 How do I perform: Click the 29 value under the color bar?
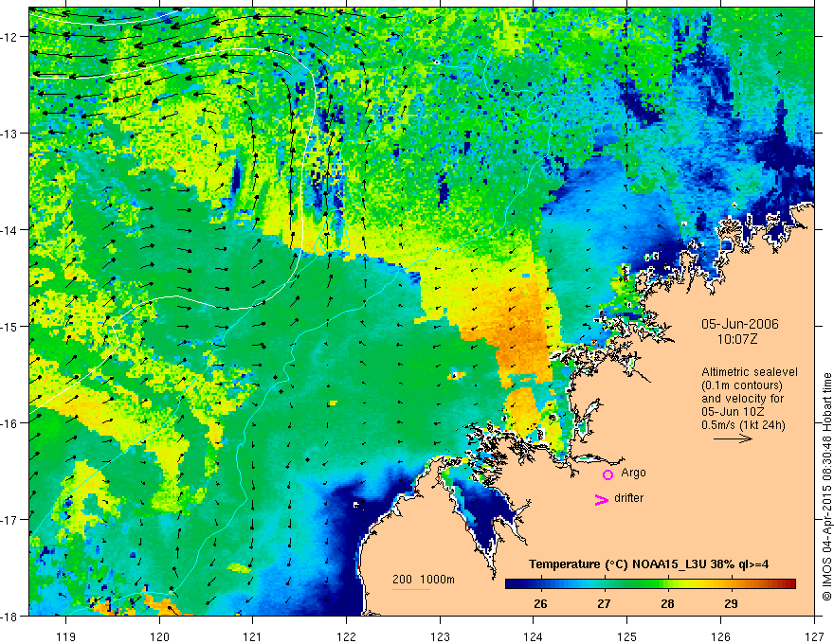[731, 603]
